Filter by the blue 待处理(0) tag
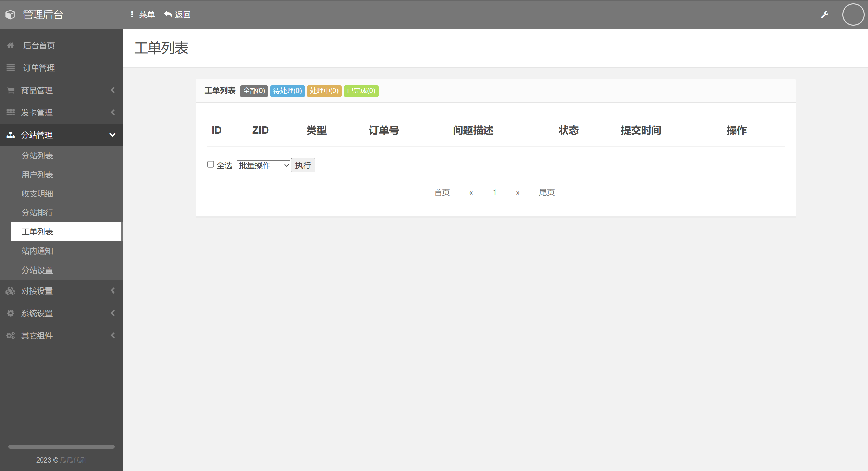The width and height of the screenshot is (868, 471). coord(287,91)
